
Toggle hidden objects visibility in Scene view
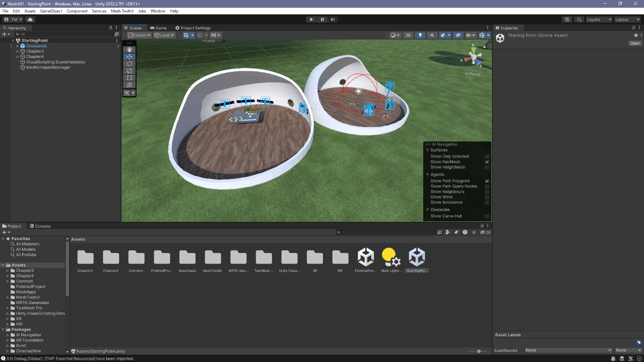point(458,35)
